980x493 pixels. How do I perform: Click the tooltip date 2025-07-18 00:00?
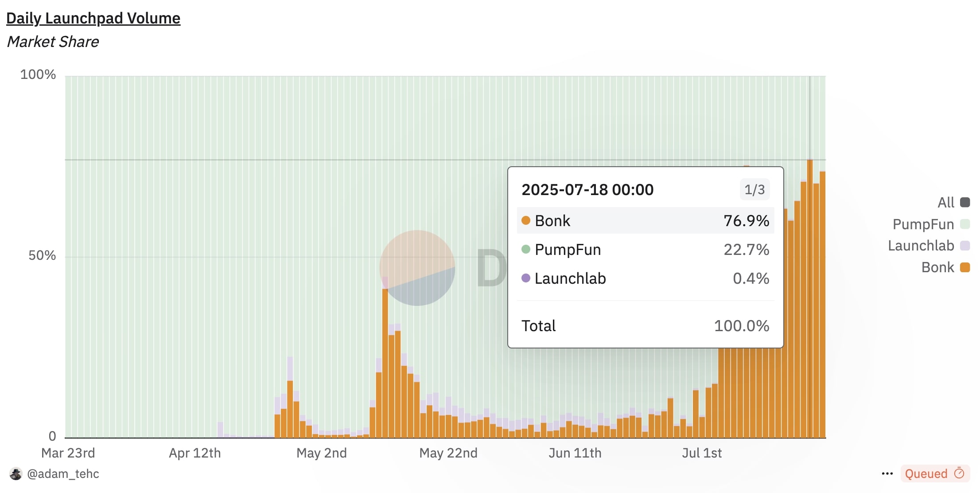pyautogui.click(x=587, y=190)
